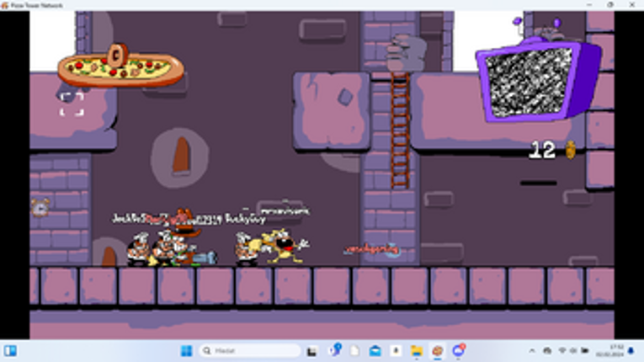Open the Windows Start menu

pyautogui.click(x=186, y=351)
